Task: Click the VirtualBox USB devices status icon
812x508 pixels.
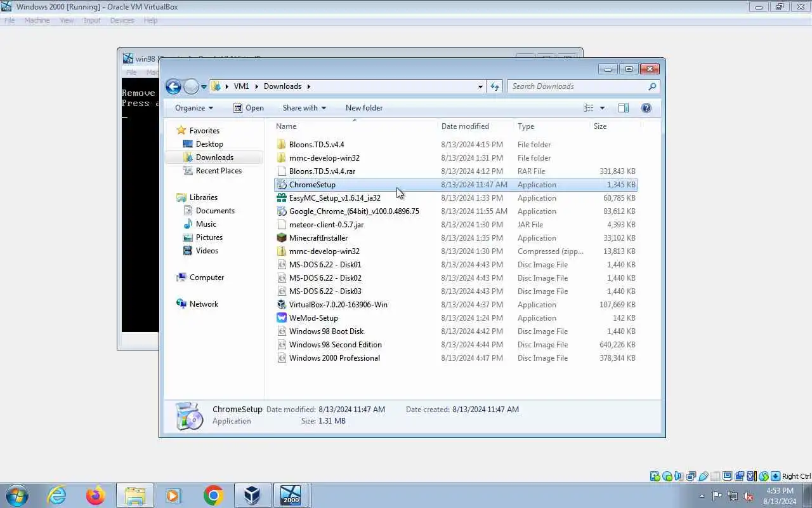Action: (703, 476)
